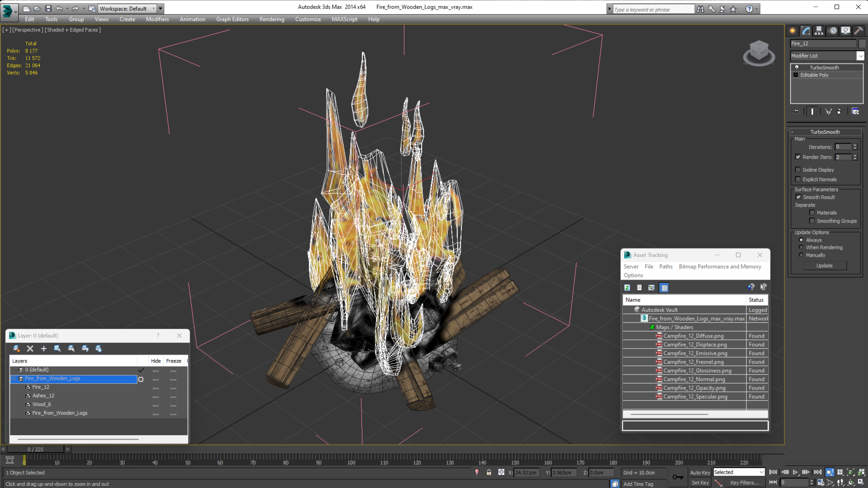Toggle the Render Iters checkbox
Screen dimensions: 868x488
(x=798, y=157)
